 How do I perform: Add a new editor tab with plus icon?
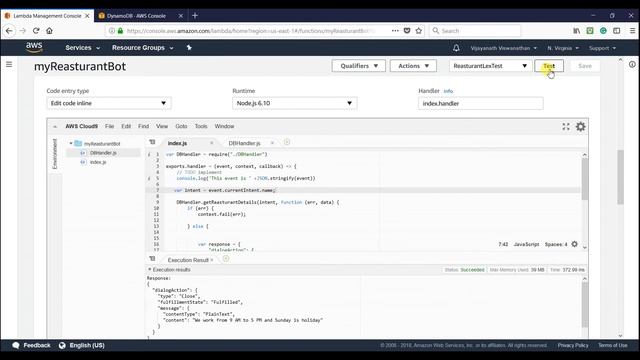click(x=287, y=142)
